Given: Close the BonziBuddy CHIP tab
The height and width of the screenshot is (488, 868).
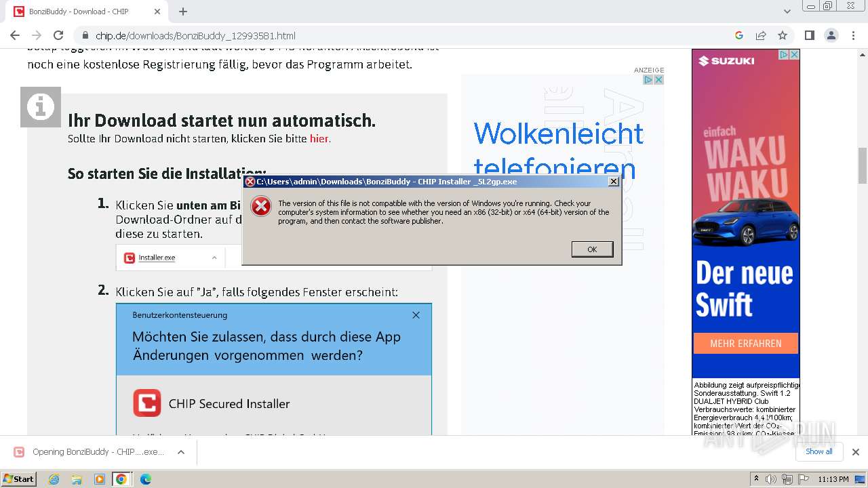Looking at the screenshot, I should point(157,12).
